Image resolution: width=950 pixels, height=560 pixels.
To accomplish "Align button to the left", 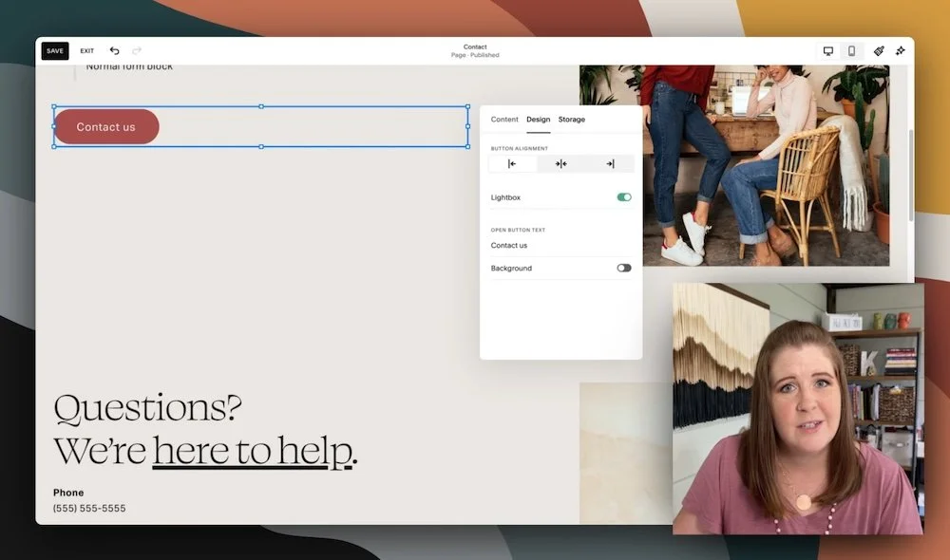I will (x=512, y=163).
